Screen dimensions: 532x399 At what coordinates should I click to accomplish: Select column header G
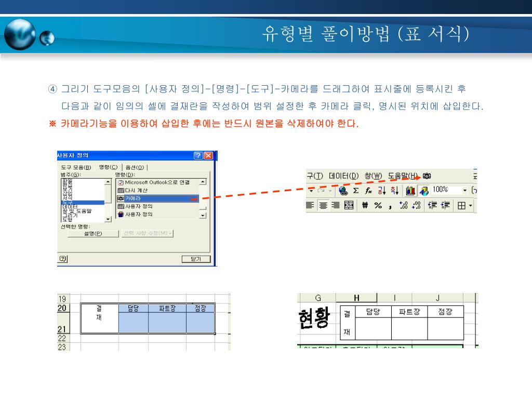pyautogui.click(x=317, y=298)
